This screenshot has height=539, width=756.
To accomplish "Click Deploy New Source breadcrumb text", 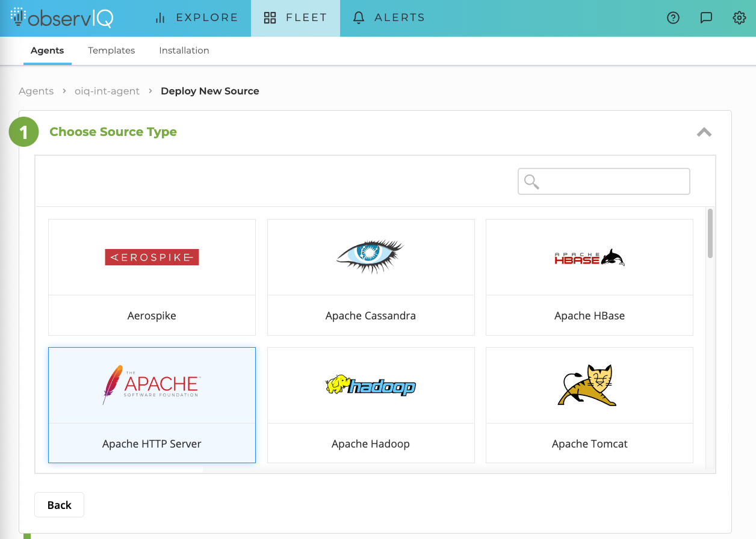I will (210, 91).
